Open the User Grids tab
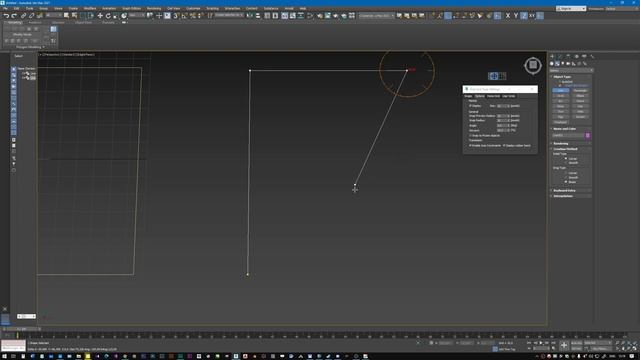 point(509,96)
